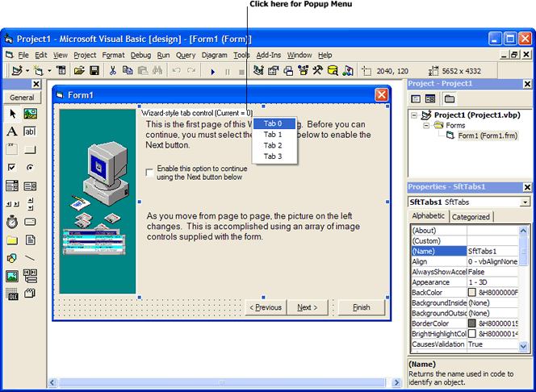Click the Open Project toolbar icon
536x392 pixels.
tap(79, 71)
